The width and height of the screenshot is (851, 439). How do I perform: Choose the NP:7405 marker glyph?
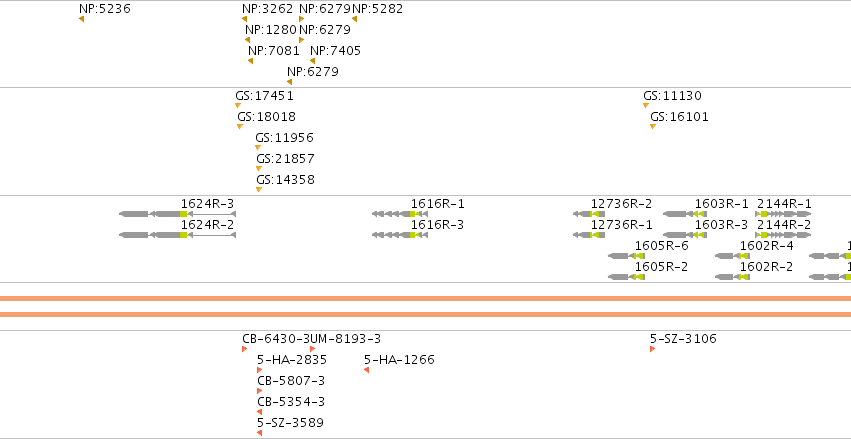pyautogui.click(x=313, y=61)
